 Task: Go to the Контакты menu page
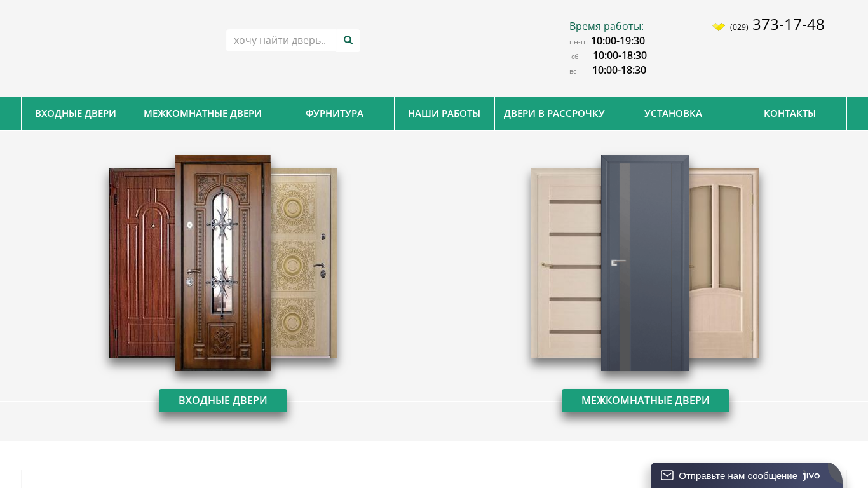pos(790,114)
